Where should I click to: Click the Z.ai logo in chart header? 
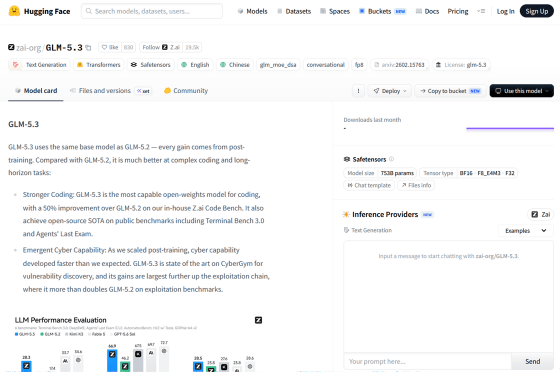point(258,320)
